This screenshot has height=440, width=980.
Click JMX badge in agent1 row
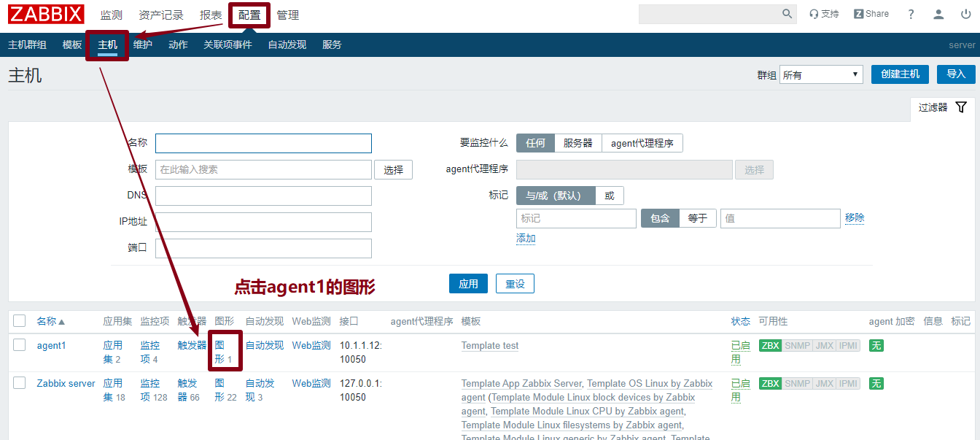[824, 345]
